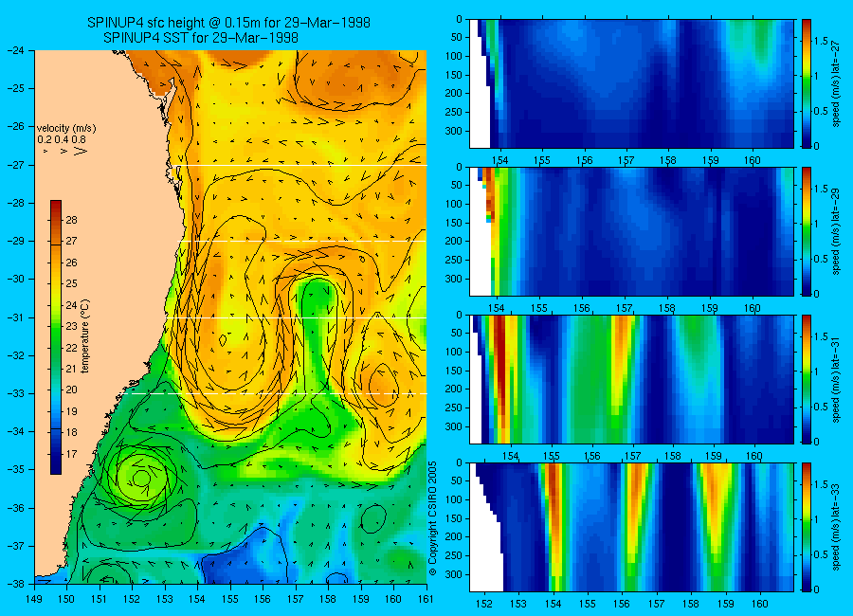Click the -28 latitude label on the map
Image resolution: width=853 pixels, height=616 pixels.
click(x=16, y=203)
